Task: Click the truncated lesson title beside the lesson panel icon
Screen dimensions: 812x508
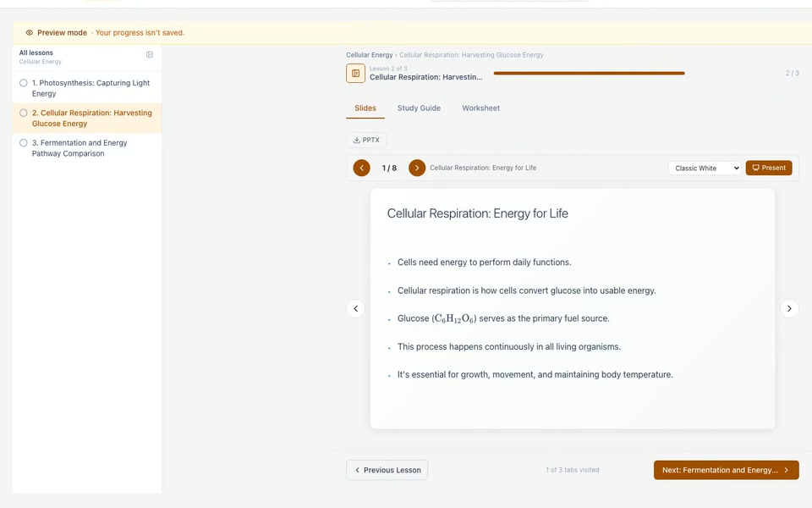Action: [x=425, y=77]
